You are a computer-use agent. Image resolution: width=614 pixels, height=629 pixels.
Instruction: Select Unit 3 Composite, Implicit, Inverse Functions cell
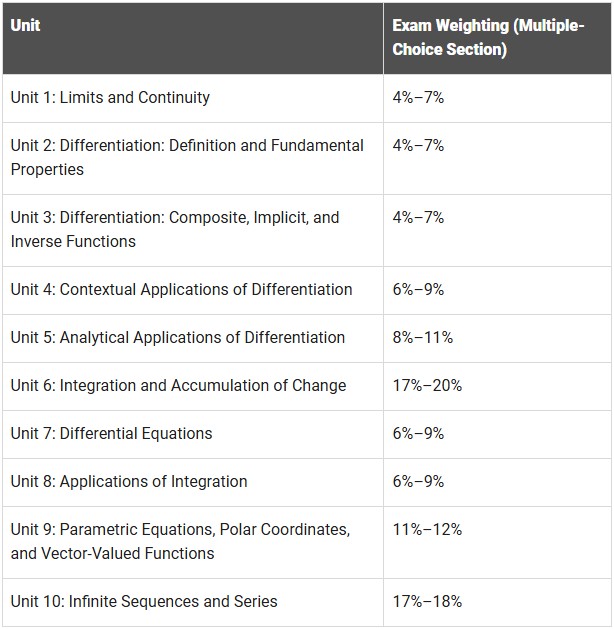[x=193, y=230]
